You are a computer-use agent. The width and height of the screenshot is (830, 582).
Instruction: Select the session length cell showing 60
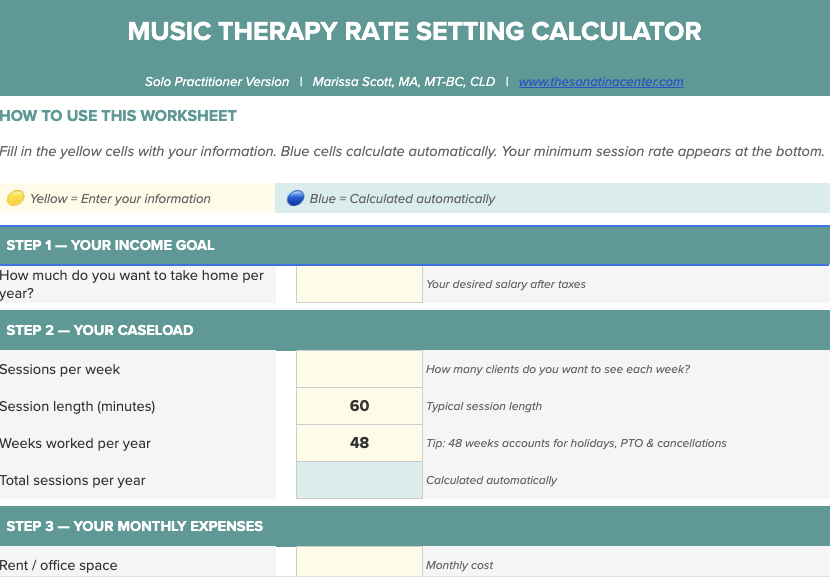(359, 406)
